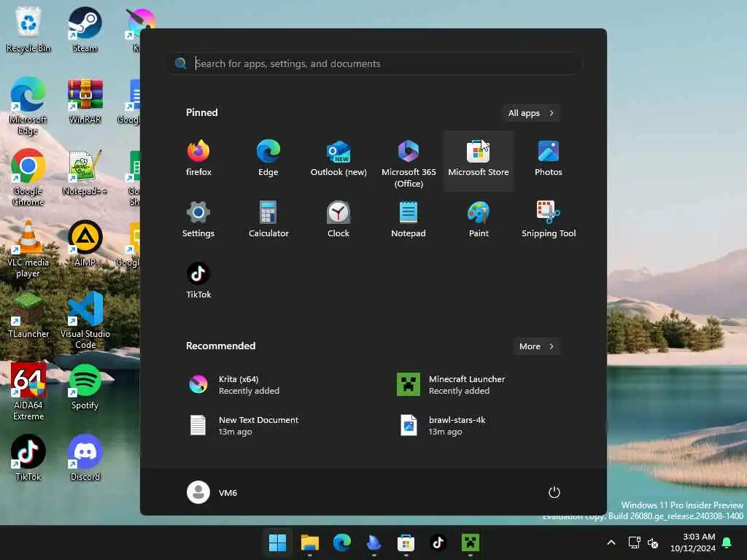Select Spotify desktop shortcut
The image size is (747, 560).
coord(85,387)
